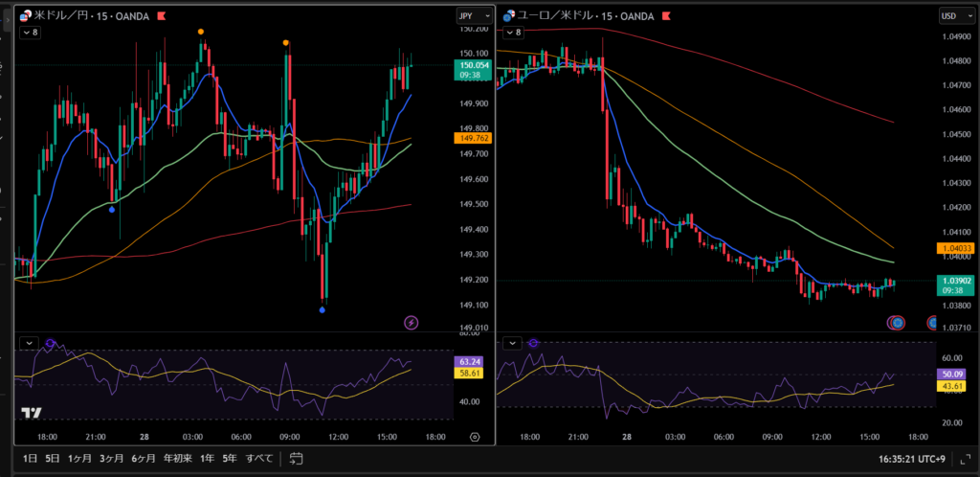Image resolution: width=980 pixels, height=477 pixels.
Task: Click the purple circle icon in right RSI pane
Action: (533, 342)
